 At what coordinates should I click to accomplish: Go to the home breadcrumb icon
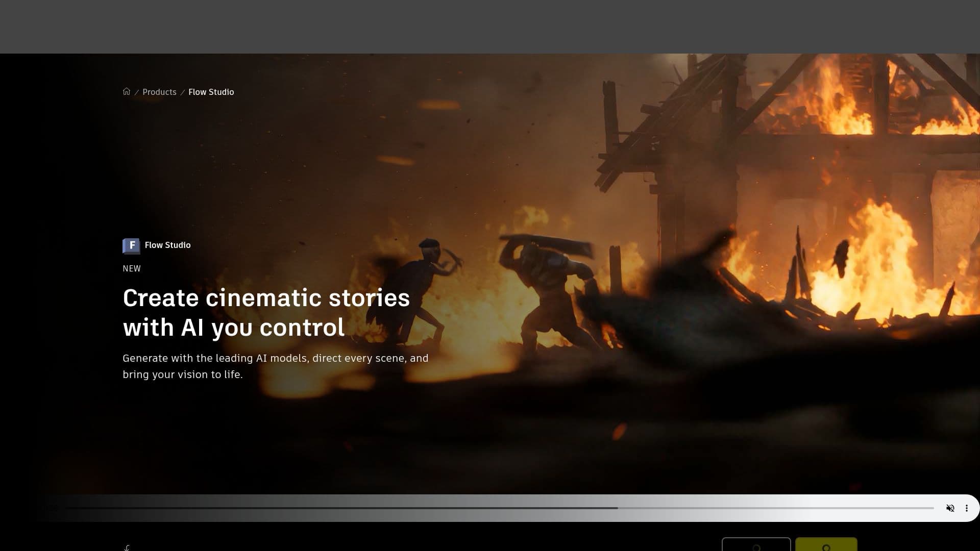tap(127, 92)
